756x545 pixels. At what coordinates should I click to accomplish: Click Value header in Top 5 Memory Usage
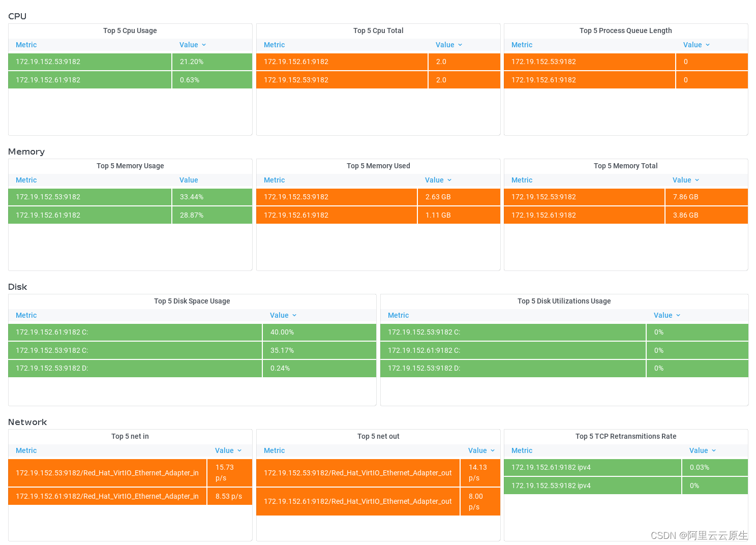coord(189,180)
